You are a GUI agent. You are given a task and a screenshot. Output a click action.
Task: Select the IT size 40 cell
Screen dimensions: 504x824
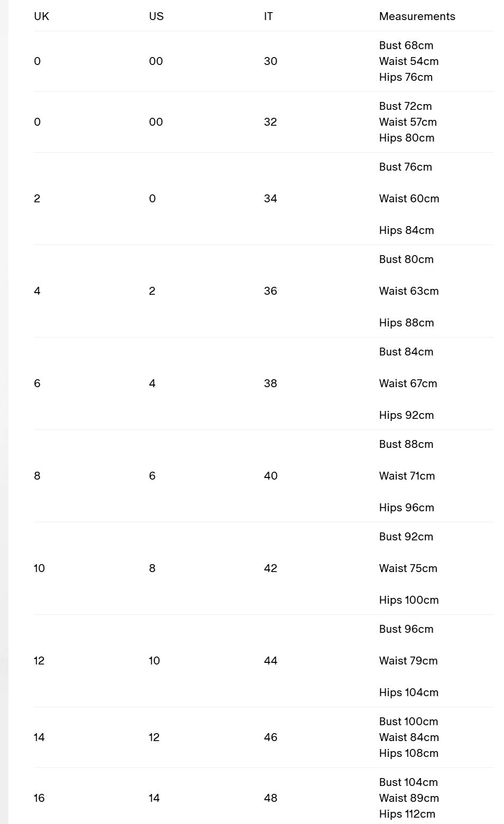(x=270, y=476)
